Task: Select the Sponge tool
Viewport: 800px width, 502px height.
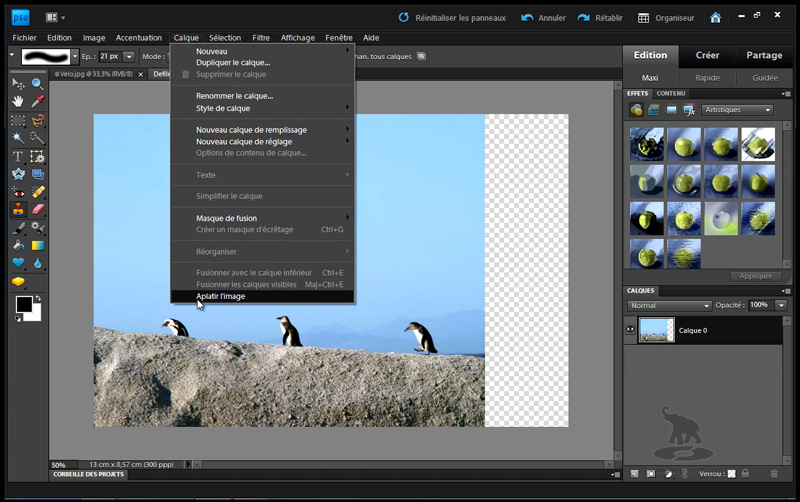Action: [x=18, y=281]
